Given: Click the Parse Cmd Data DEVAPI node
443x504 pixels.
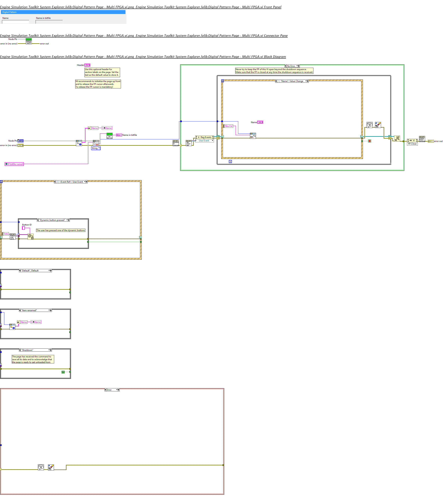Looking at the screenshot, I should 13,237.
